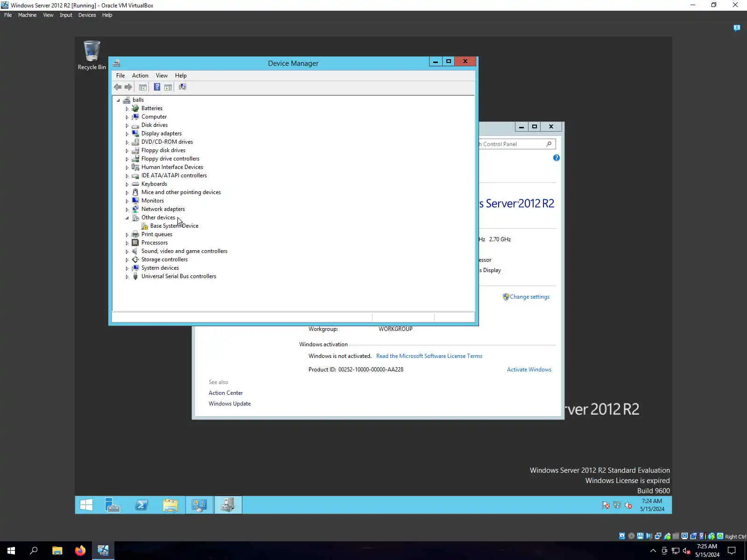Click the Mice and other pointing devices icon
The width and height of the screenshot is (747, 560).
pos(135,192)
